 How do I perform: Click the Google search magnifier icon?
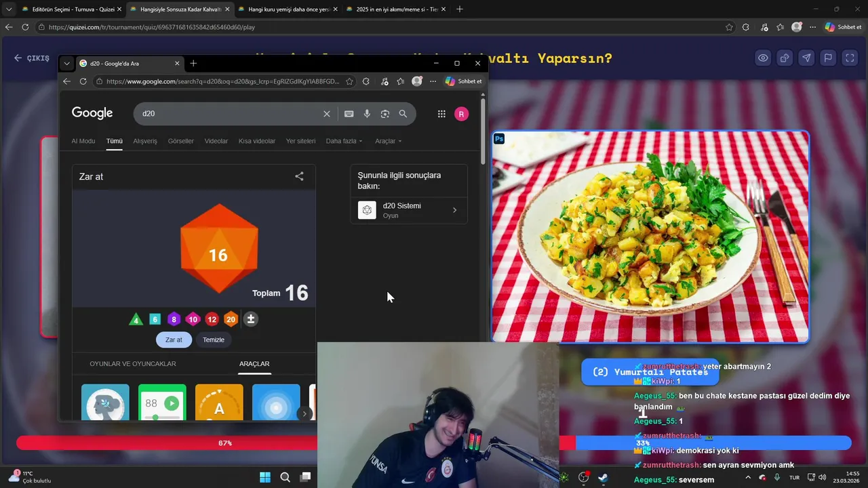pyautogui.click(x=403, y=114)
